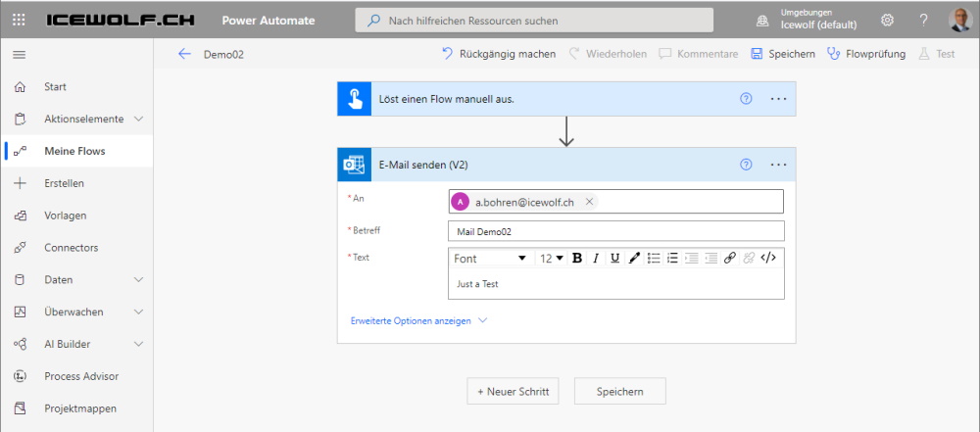
Task: Click the bottom Speichern button
Action: coord(620,392)
